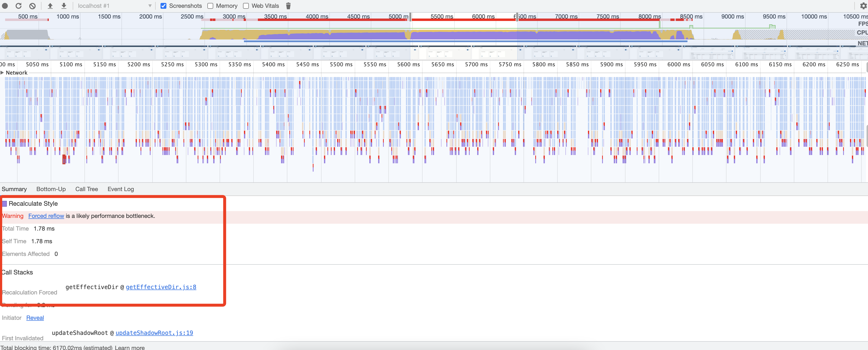Switch to the Bottom-Up tab
Screen dimensions: 868x350
click(51, 189)
